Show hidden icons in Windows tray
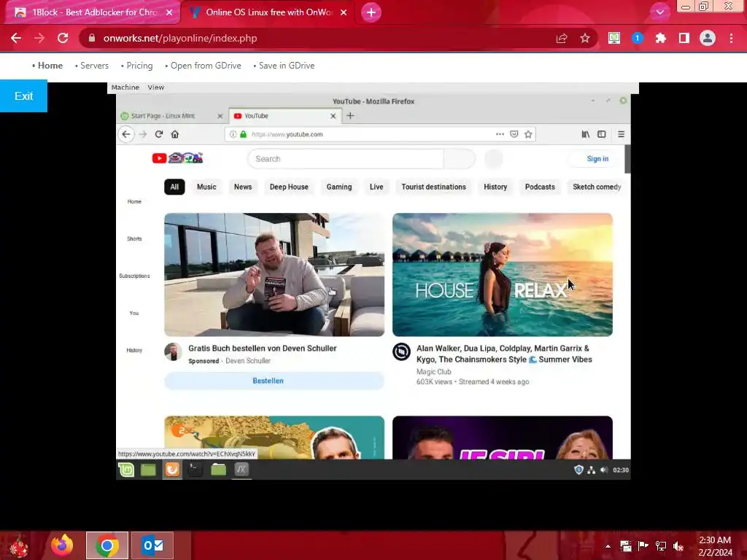Viewport: 747px width, 560px height. [608, 545]
